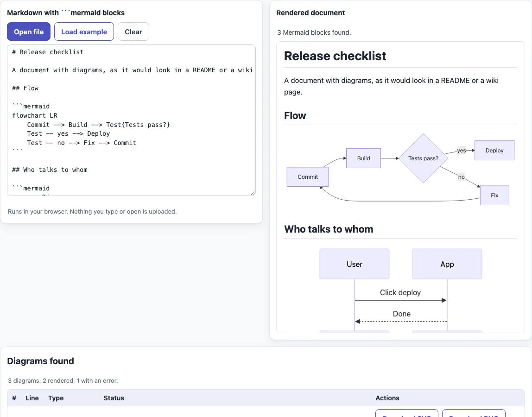Click the '## Who talks to whom' source line

(x=50, y=170)
